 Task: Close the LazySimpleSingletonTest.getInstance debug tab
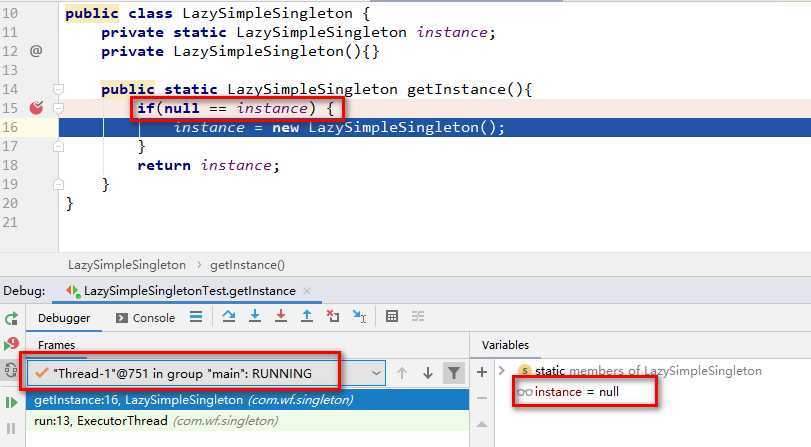pyautogui.click(x=307, y=291)
